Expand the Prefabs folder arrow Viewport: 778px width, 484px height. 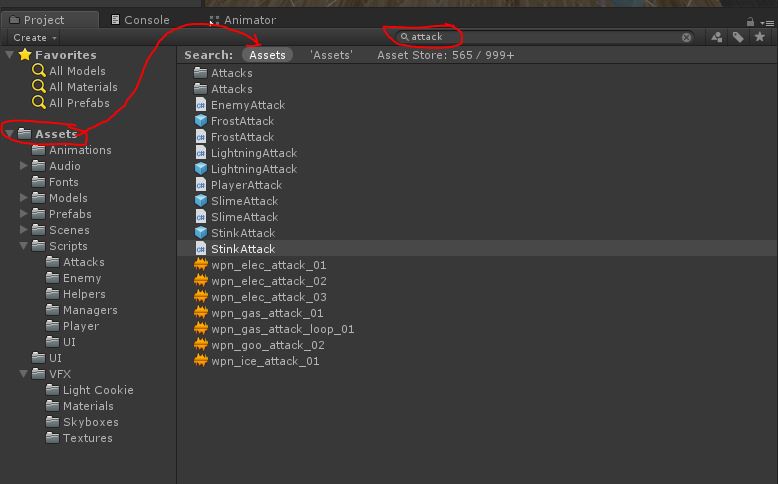23,213
